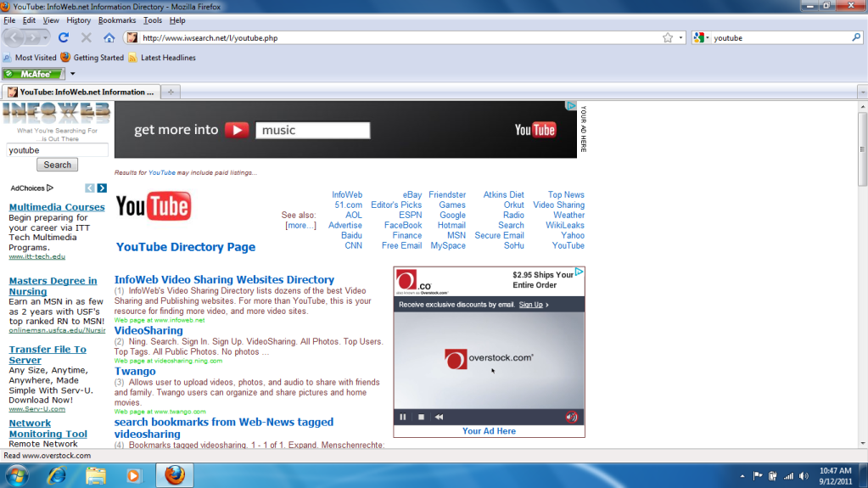Open the WikiLeaks see-also link

(564, 226)
